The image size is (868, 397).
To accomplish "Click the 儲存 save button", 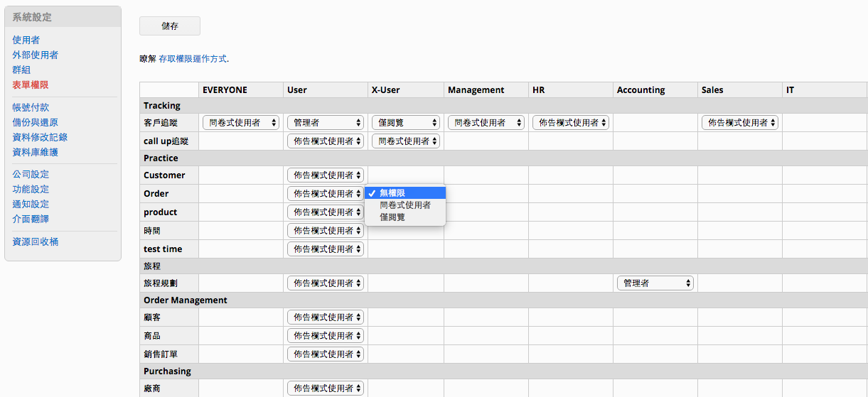I will tap(170, 26).
